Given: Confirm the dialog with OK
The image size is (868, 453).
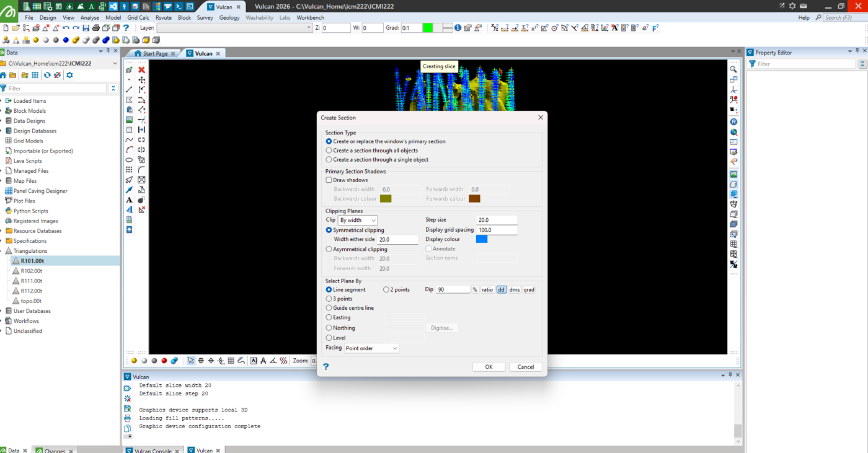Looking at the screenshot, I should (x=489, y=367).
